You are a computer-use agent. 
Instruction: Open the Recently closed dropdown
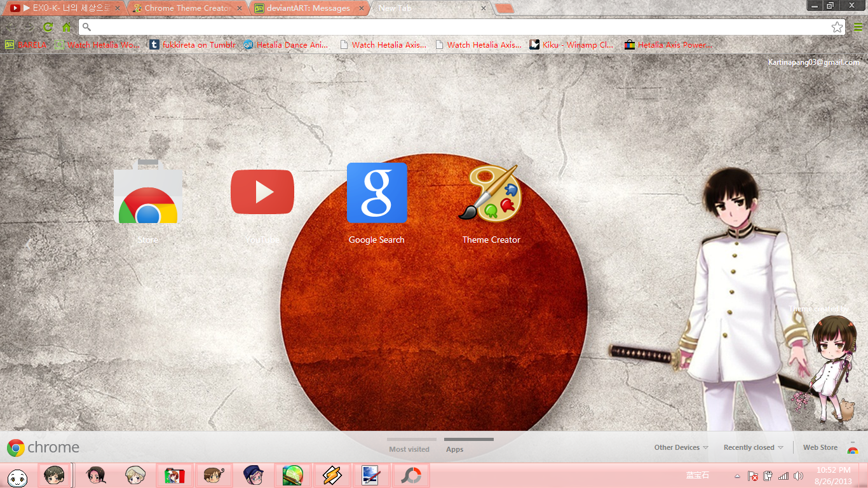[x=752, y=447]
